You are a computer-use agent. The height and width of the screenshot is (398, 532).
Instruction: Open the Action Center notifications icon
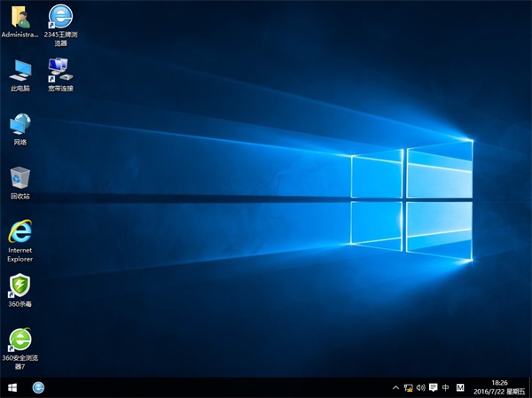433,388
